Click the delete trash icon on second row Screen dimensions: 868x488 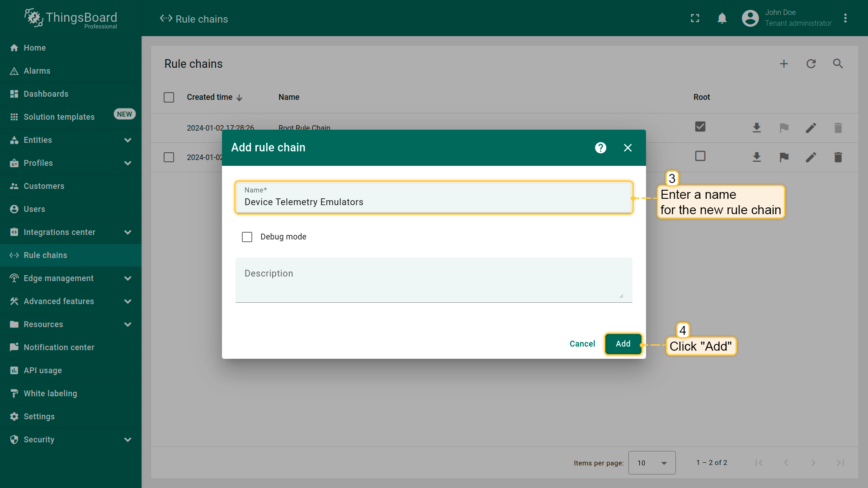coord(838,157)
